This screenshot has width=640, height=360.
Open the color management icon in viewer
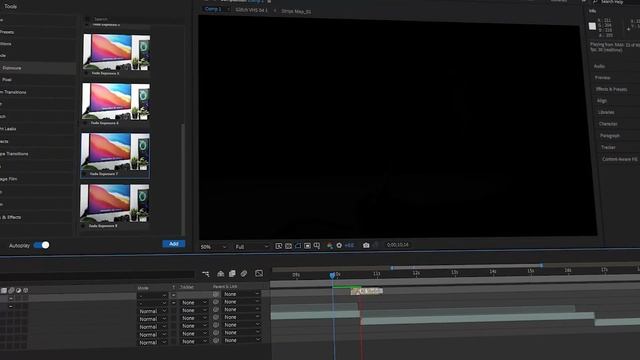329,246
